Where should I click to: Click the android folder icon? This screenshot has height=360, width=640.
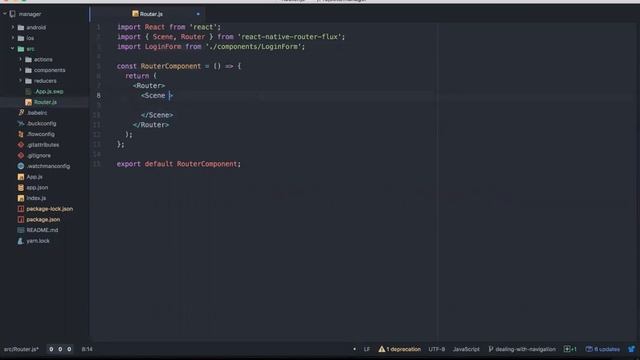tap(21, 27)
